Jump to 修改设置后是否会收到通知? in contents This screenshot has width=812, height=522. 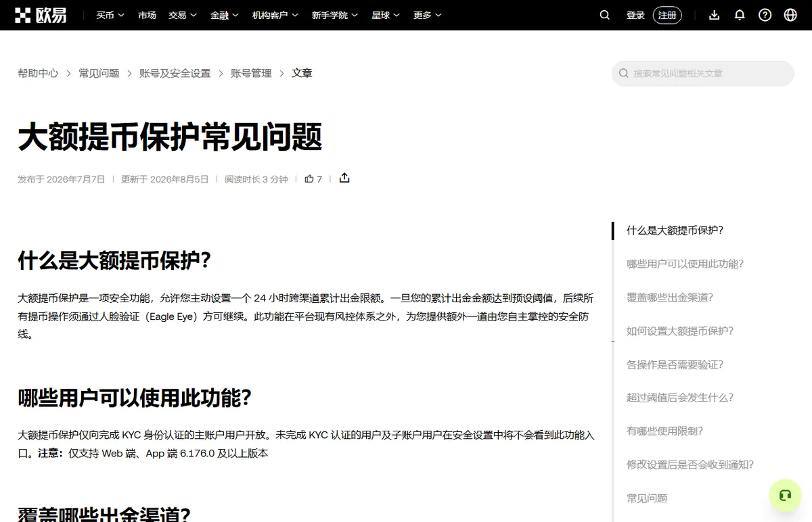tap(690, 465)
